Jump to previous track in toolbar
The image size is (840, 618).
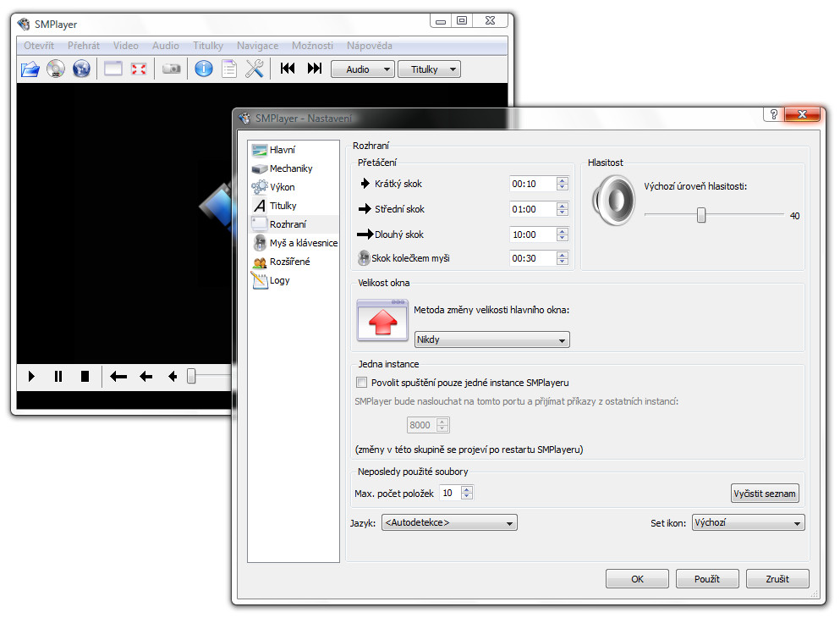(x=288, y=68)
